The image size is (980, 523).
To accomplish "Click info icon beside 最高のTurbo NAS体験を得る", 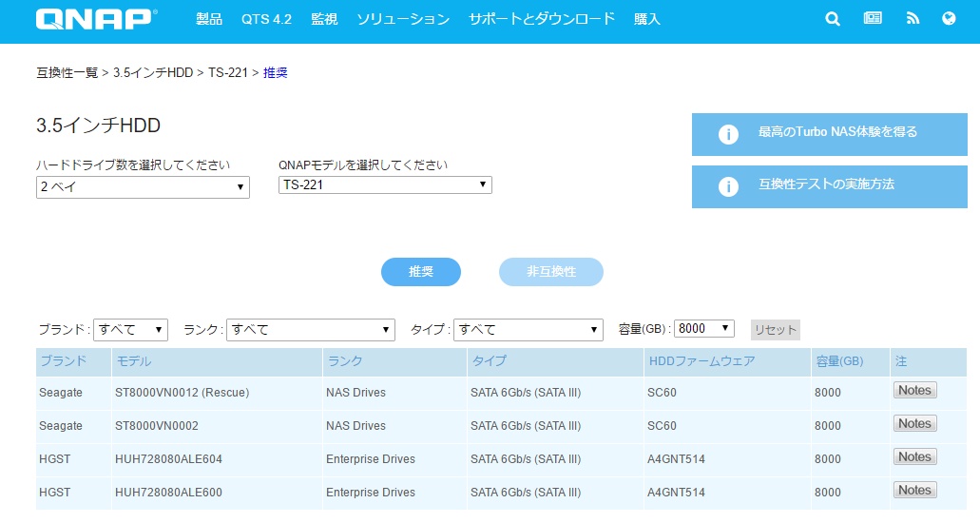I will click(728, 134).
